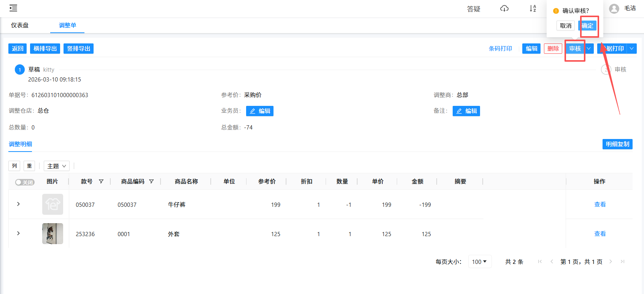
Task: Toggle the 图片 display switch
Action: click(25, 182)
